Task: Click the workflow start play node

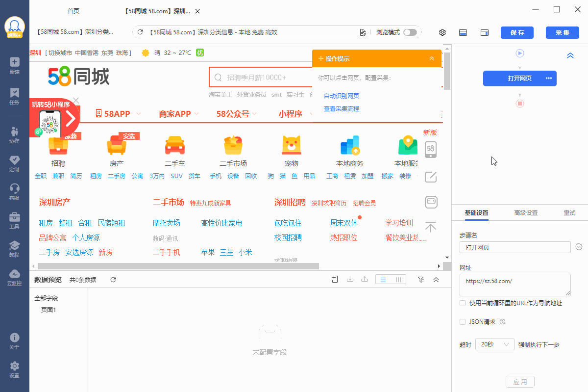Action: 520,53
